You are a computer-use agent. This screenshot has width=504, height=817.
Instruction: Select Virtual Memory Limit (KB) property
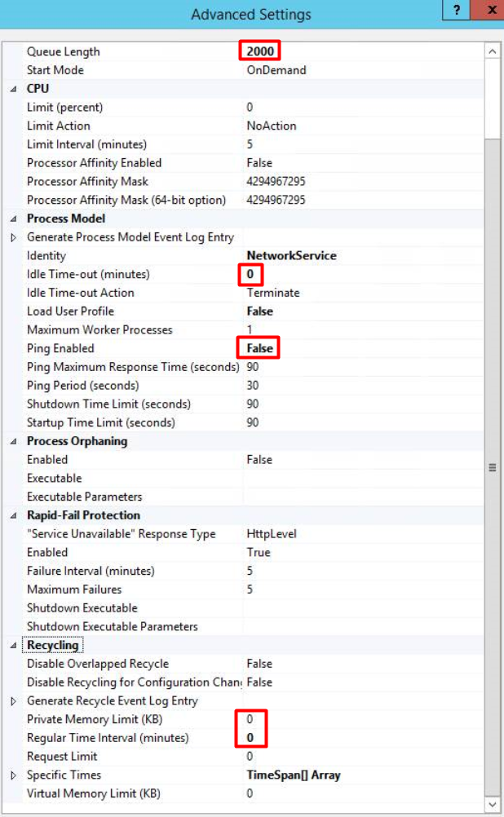coord(93,793)
